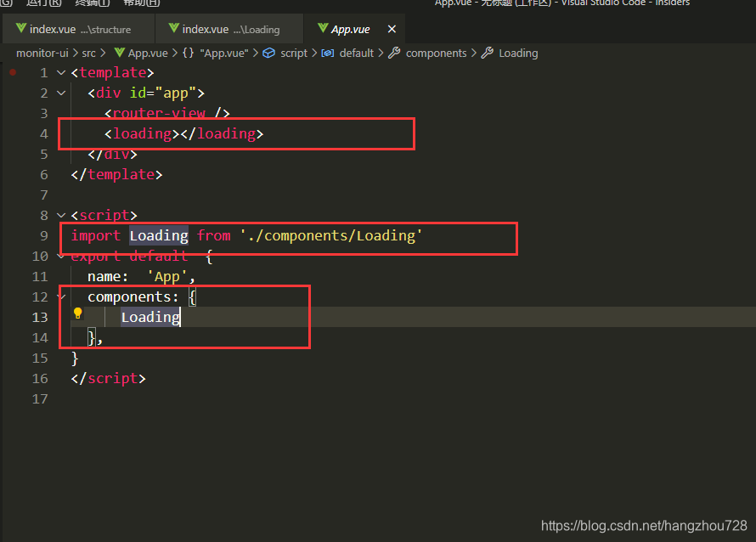756x542 pixels.
Task: Click Vue icon on structure index.vue tab
Action: (21, 28)
